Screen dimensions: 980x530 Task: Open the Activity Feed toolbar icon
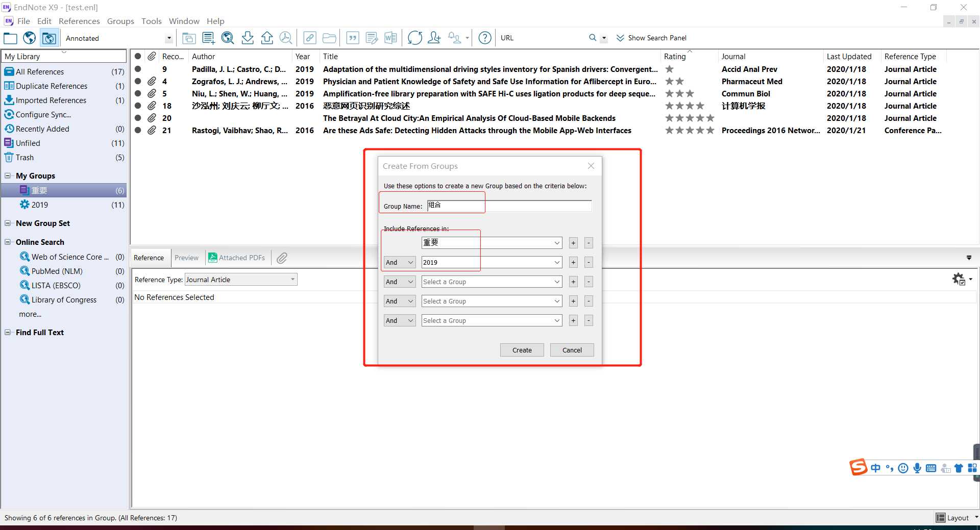[454, 38]
